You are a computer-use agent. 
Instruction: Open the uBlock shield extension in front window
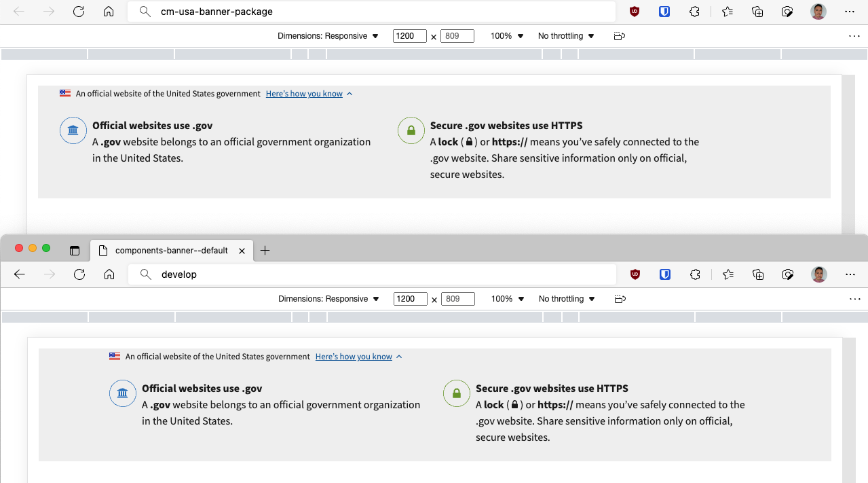[x=635, y=274]
